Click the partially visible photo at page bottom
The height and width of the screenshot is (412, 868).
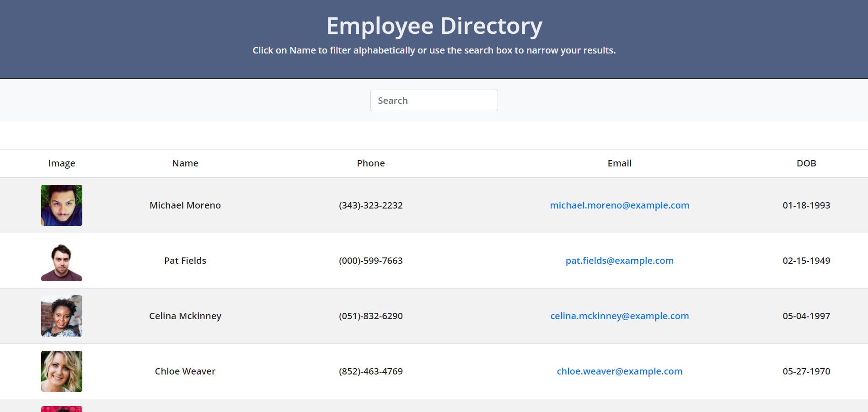(61, 409)
